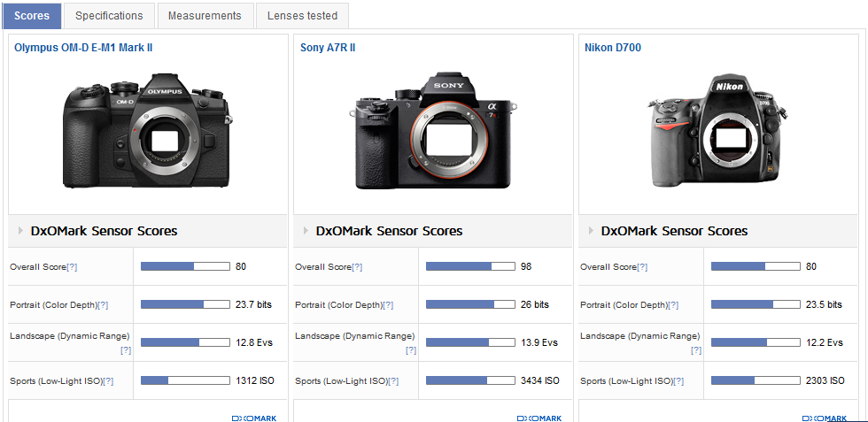Screen dimensions: 868x422
Task: Select the Lenses tested tab
Action: [x=302, y=16]
